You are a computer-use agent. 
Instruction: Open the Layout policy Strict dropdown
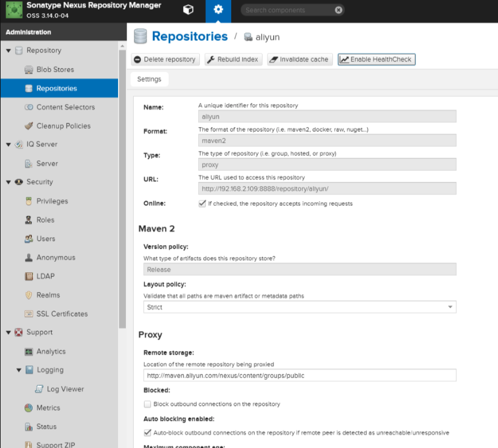point(299,307)
